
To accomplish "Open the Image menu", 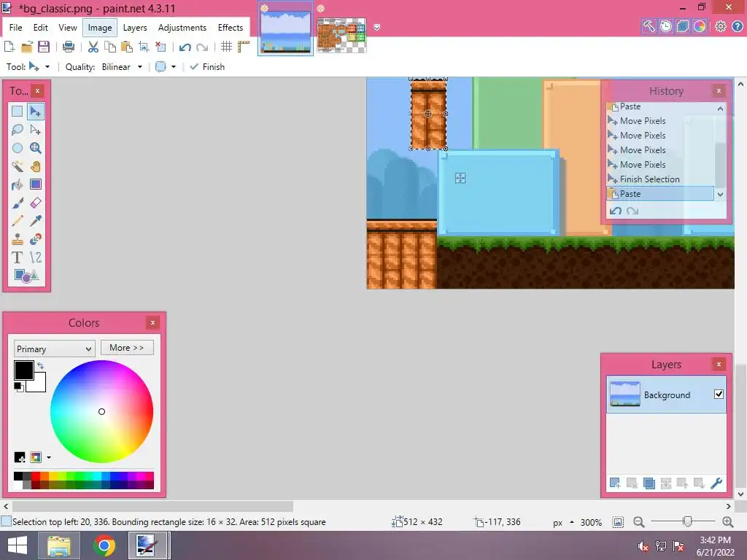I will (100, 28).
